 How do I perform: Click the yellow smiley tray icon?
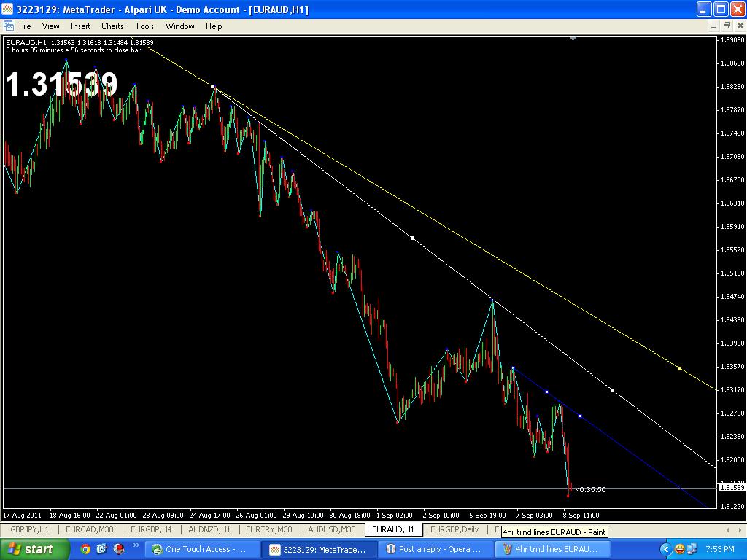coord(679,549)
